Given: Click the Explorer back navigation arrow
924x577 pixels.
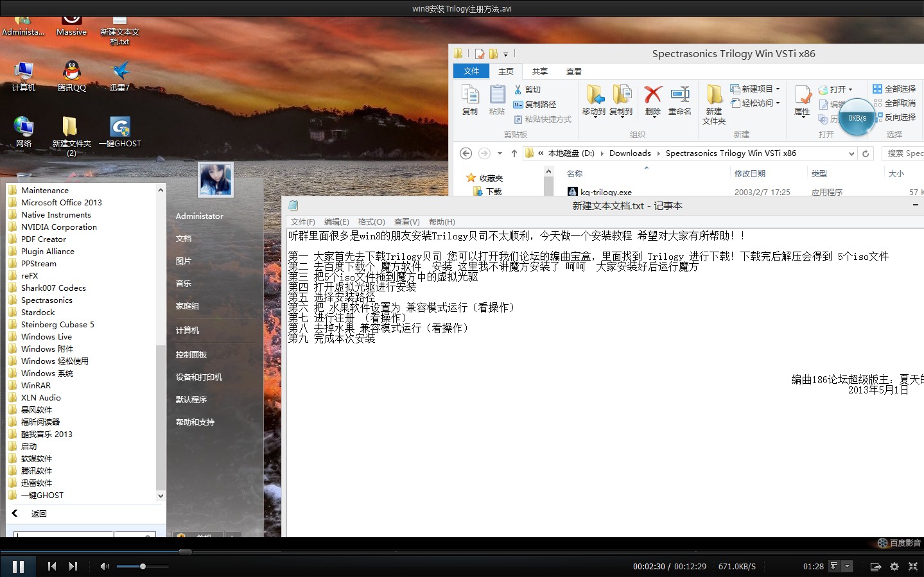Looking at the screenshot, I should point(466,153).
